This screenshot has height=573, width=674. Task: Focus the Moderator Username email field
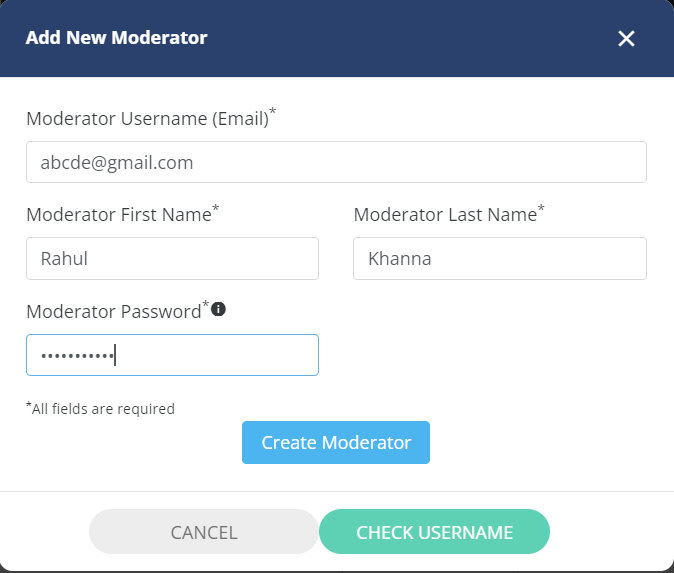coord(336,162)
